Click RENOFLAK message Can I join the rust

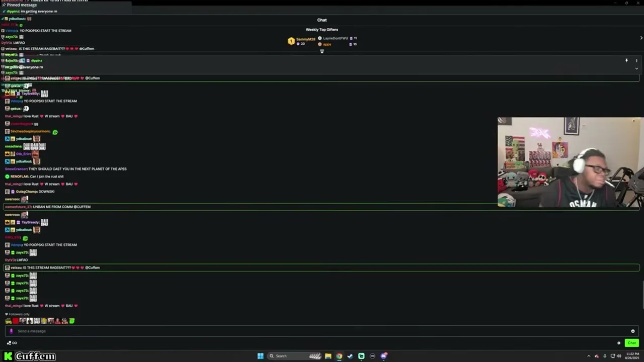[34, 176]
